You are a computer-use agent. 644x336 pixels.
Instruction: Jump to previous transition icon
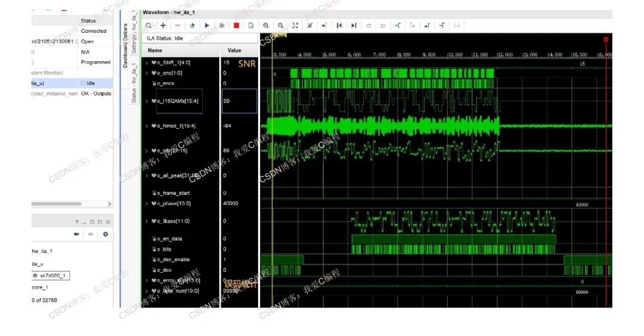369,26
